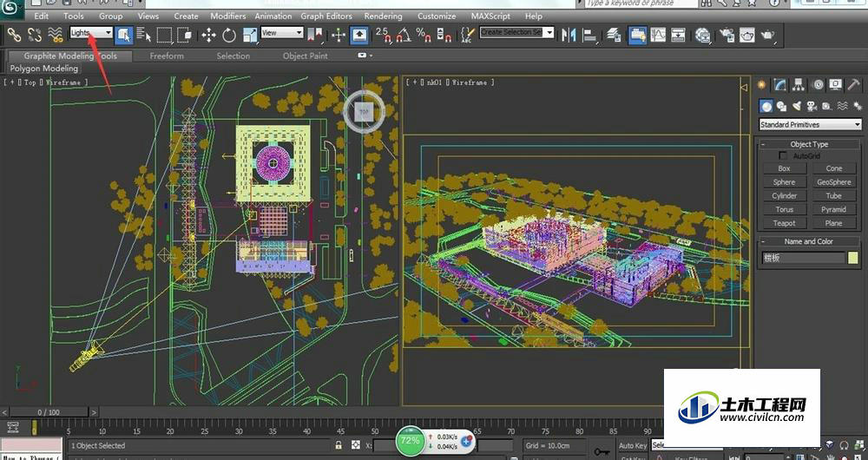Viewport: 868px width, 460px height.
Task: Open the Polygon Modeling panel
Action: click(44, 68)
